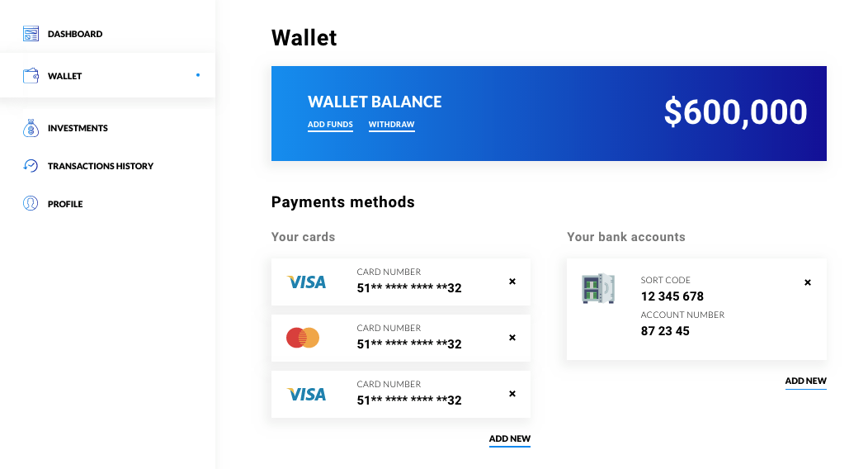Click the Profile user icon
The width and height of the screenshot is (868, 469).
[31, 204]
